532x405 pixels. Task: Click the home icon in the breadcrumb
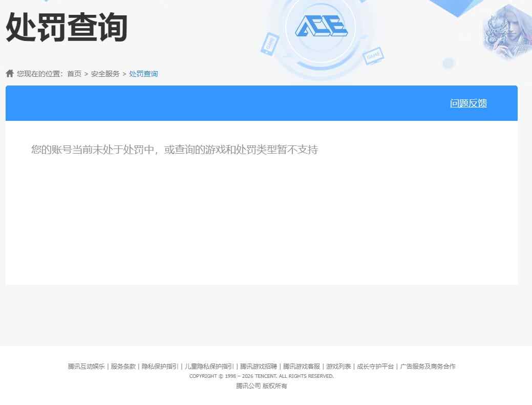[x=9, y=73]
